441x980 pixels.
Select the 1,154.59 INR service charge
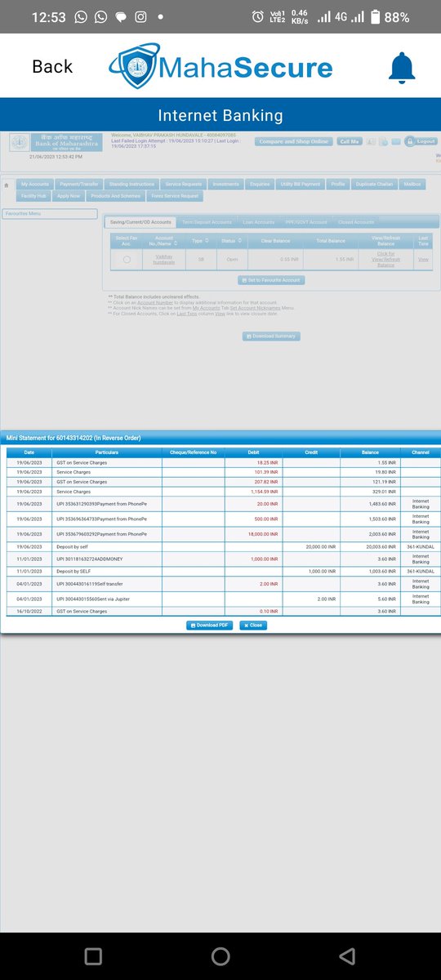pos(263,492)
